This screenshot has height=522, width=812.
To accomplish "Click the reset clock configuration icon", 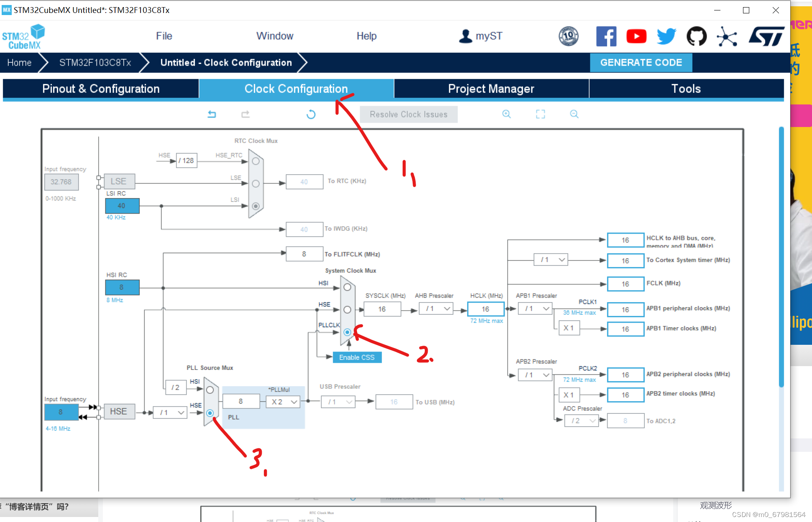I will click(311, 114).
